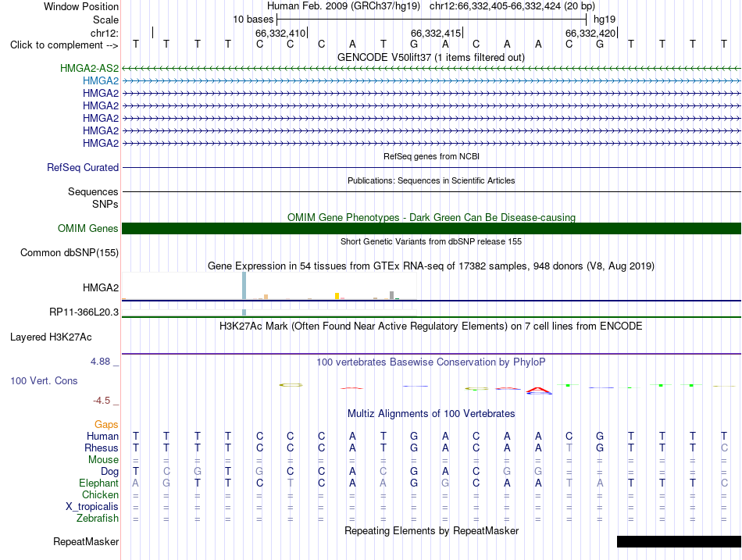742x560 pixels.
Task: Click 'Human Feb. 2009 (GRCh37/hg19)' header text
Action: (x=344, y=6)
